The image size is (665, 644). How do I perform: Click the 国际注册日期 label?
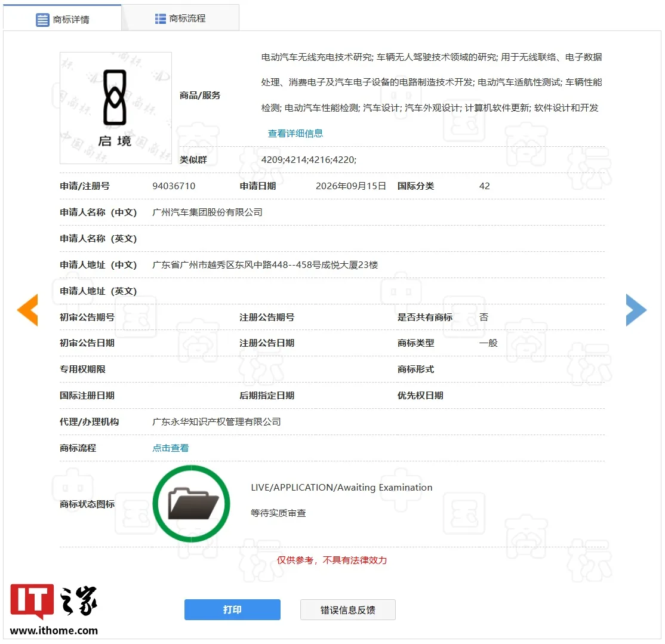87,396
